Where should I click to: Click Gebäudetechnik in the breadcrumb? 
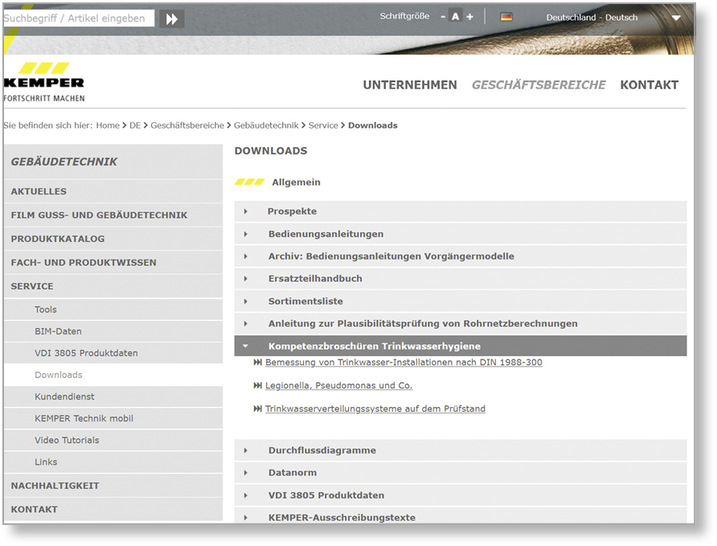267,126
